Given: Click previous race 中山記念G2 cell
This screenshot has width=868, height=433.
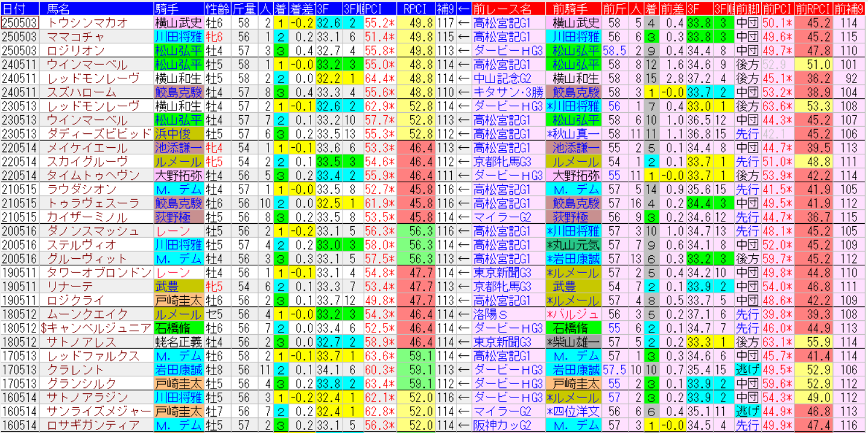Looking at the screenshot, I should tap(502, 78).
